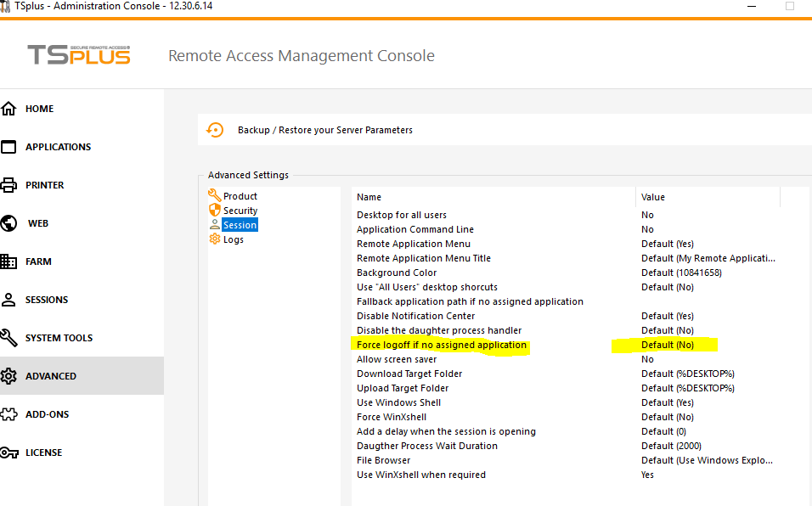Image resolution: width=812 pixels, height=506 pixels.
Task: Select the Printer icon in sidebar
Action: tap(9, 185)
